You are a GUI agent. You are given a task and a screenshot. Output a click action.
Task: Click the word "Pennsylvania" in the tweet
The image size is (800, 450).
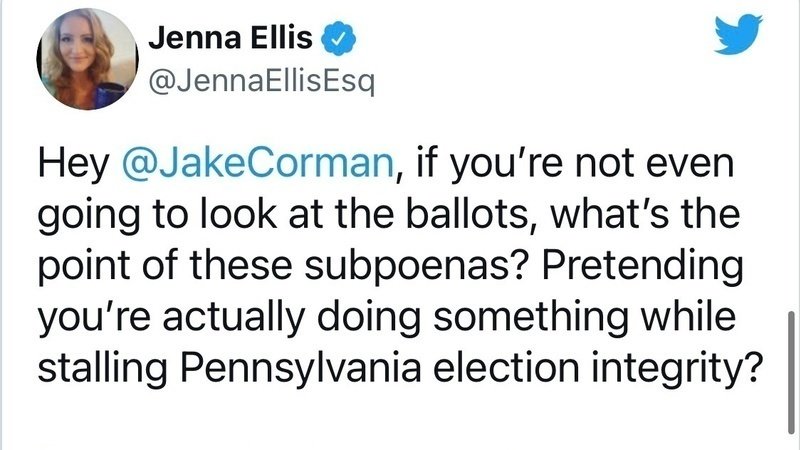pyautogui.click(x=301, y=368)
